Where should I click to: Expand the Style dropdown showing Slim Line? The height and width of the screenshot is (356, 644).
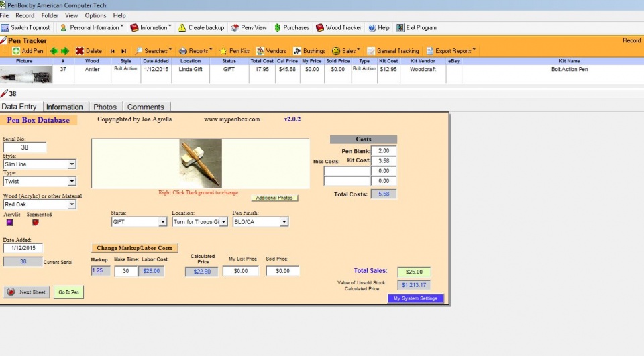(72, 164)
